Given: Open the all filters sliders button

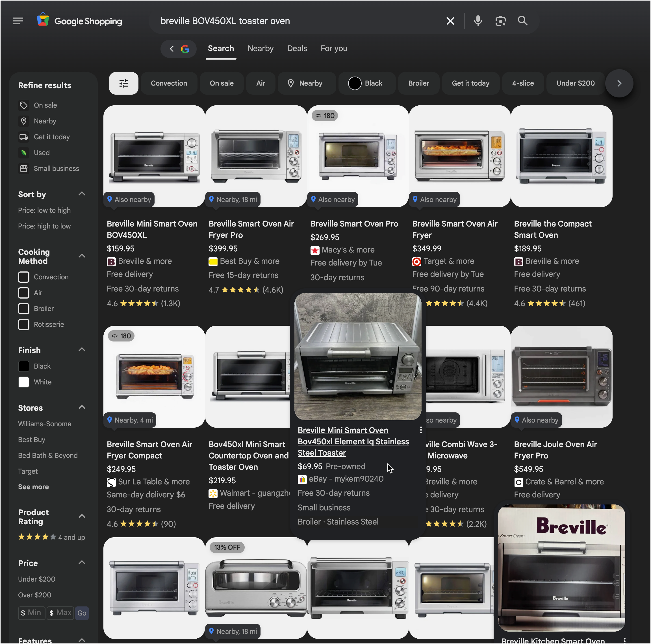Looking at the screenshot, I should click(124, 83).
